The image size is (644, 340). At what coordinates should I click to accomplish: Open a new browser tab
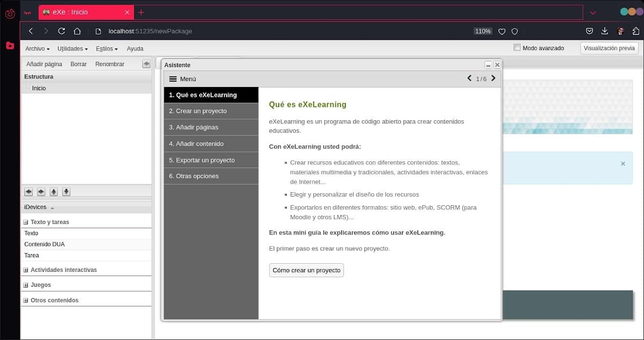[x=141, y=12]
